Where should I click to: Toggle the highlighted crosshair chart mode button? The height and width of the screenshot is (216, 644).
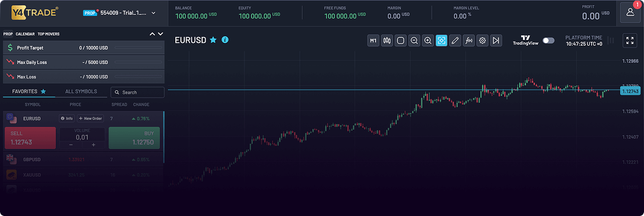tap(441, 41)
